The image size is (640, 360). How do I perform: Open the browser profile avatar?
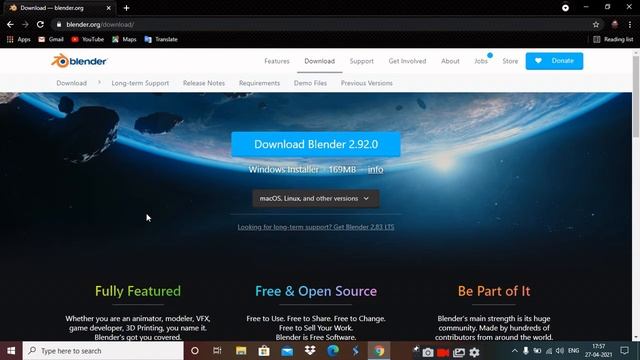615,24
